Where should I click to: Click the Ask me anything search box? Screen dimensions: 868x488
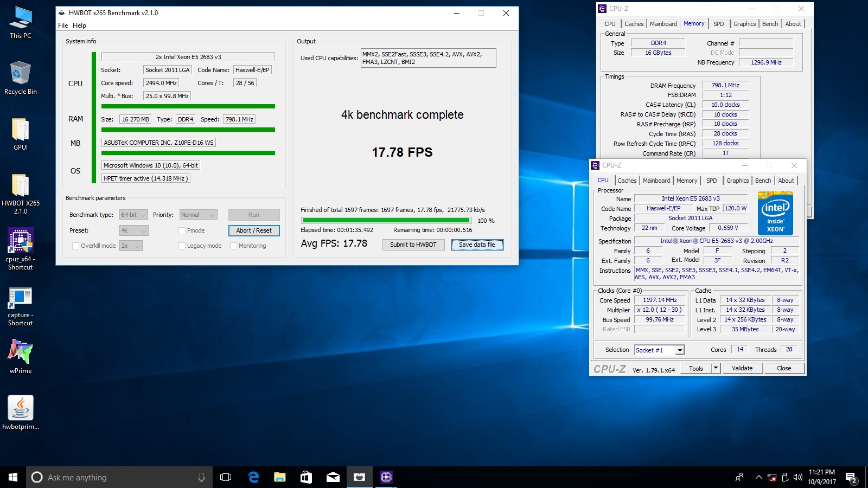(x=119, y=477)
